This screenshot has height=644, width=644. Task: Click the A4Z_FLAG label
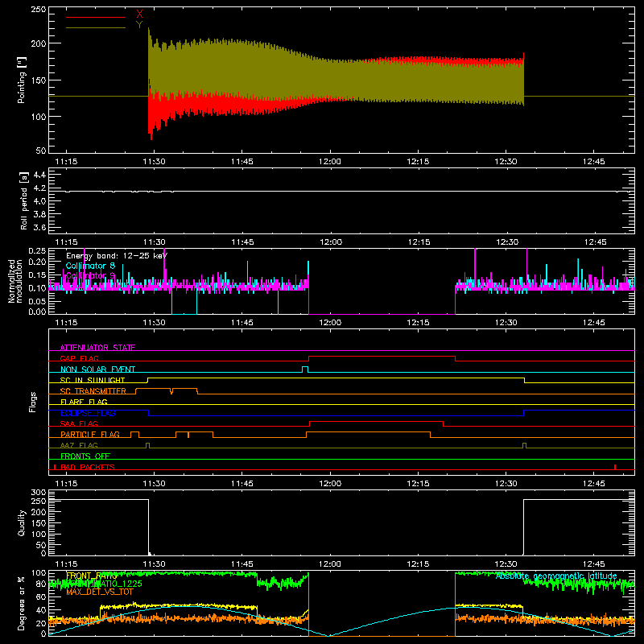79,445
